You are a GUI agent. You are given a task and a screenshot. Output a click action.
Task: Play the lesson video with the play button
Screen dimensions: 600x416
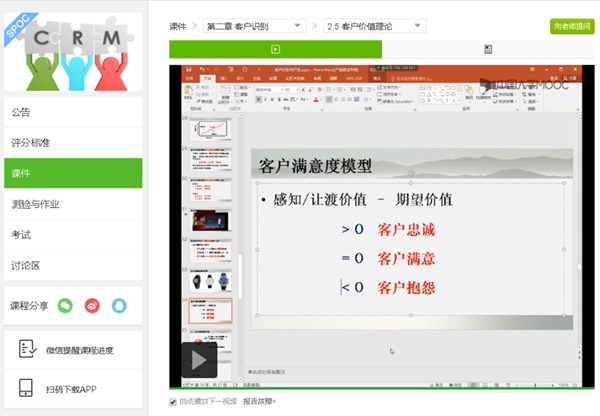(199, 360)
